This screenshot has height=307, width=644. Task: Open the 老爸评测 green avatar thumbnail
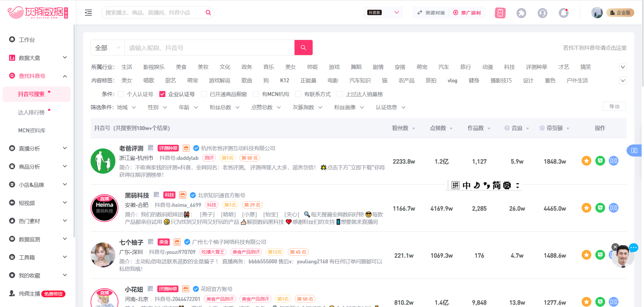click(103, 161)
